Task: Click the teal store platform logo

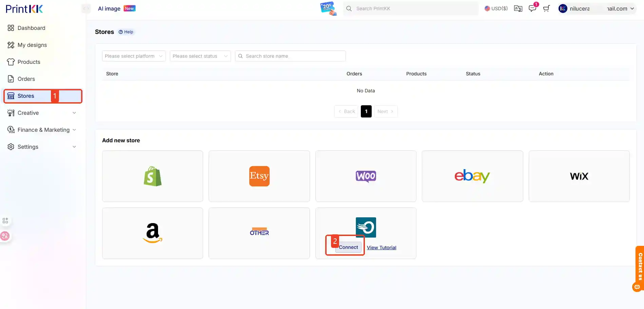Action: tap(366, 227)
